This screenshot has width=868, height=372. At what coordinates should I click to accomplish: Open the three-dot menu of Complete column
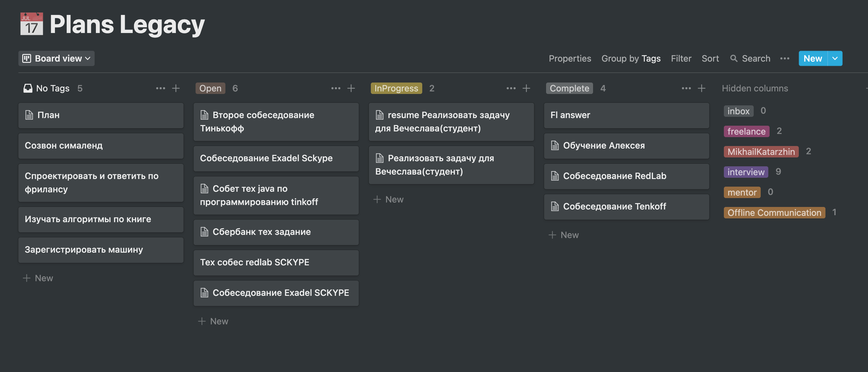pyautogui.click(x=686, y=88)
